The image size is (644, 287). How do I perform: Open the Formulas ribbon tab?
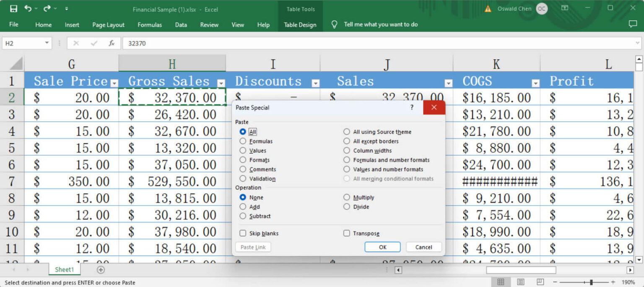tap(150, 25)
